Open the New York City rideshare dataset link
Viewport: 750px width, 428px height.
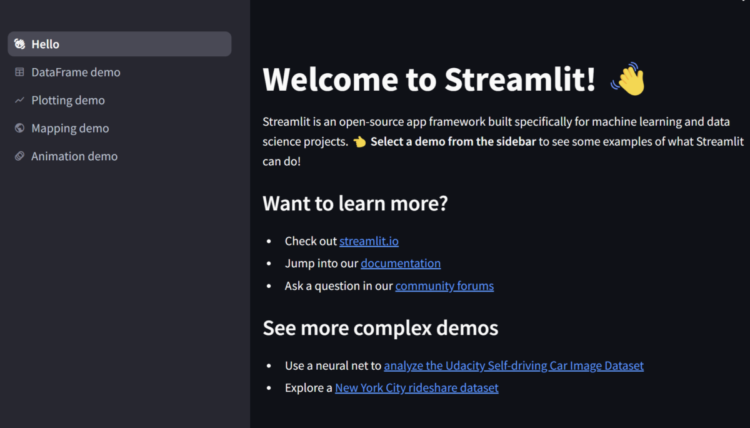[x=417, y=388]
